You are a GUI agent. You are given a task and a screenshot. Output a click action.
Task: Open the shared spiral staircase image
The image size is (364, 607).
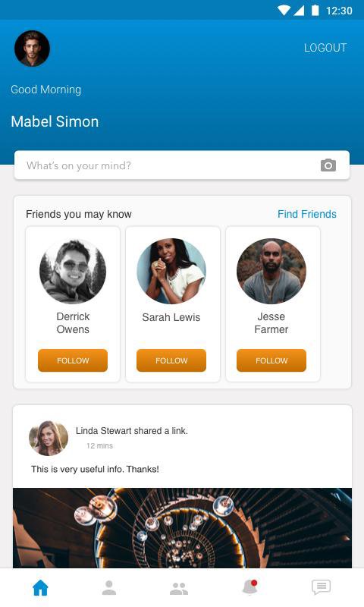[x=182, y=528]
